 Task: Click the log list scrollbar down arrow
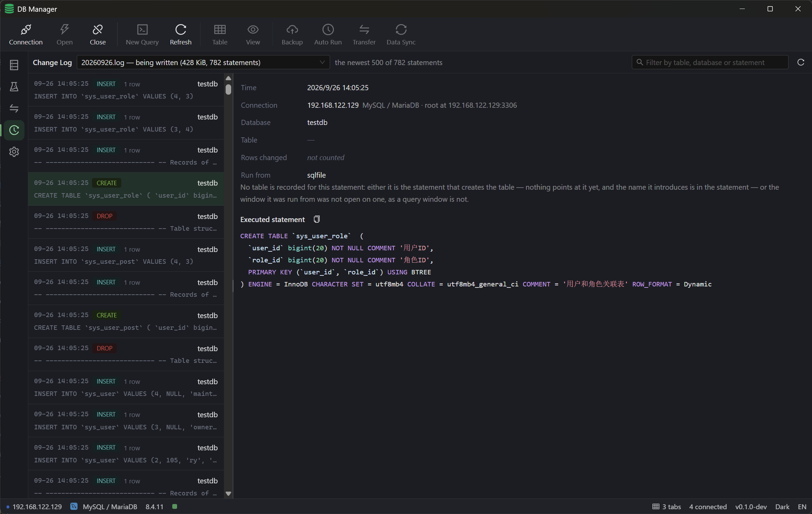point(228,493)
